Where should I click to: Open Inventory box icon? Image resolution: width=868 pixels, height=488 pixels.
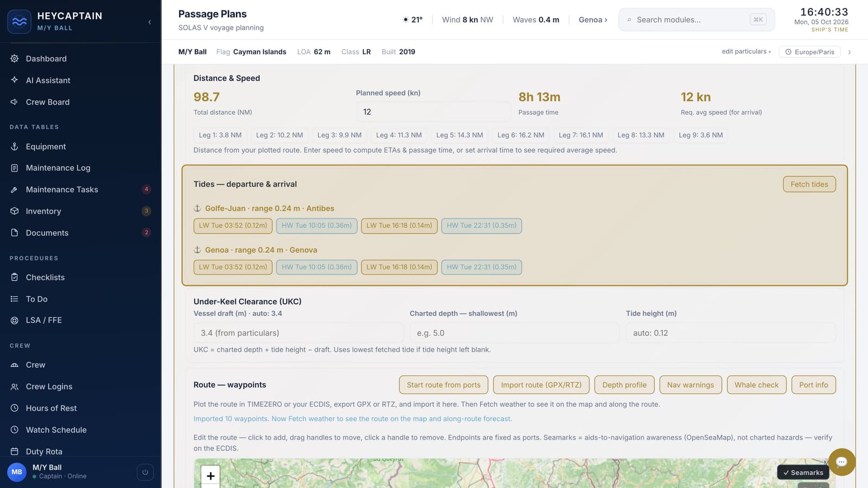pos(15,211)
